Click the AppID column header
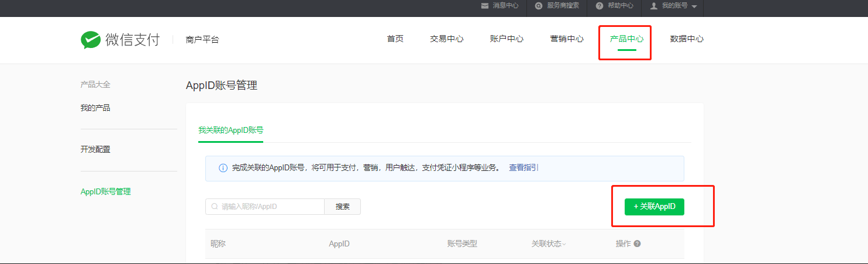Image resolution: width=868 pixels, height=264 pixels. coord(339,244)
